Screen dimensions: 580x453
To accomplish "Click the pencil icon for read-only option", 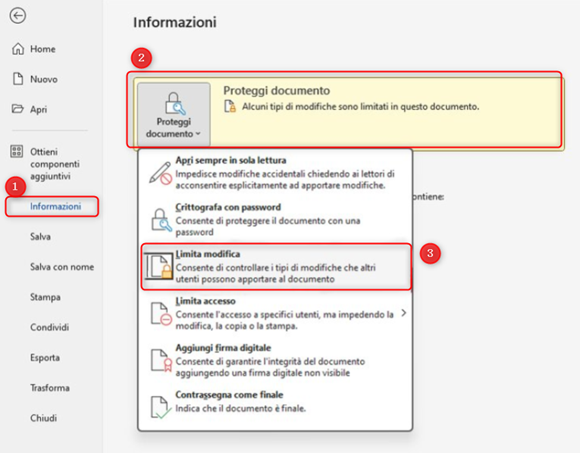I will pos(161,172).
